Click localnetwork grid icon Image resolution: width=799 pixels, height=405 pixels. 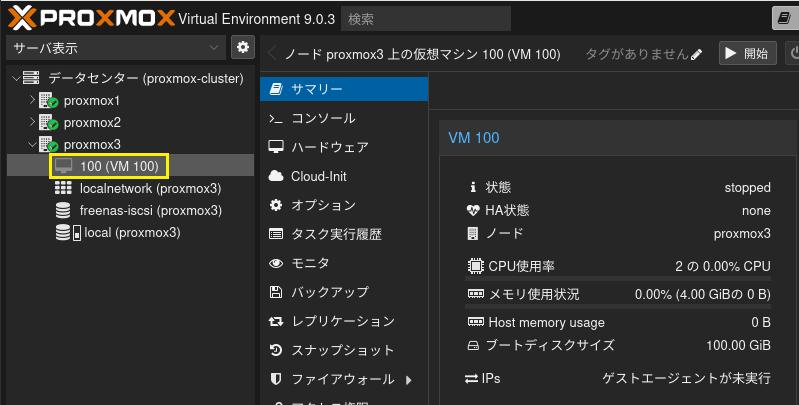(x=63, y=187)
